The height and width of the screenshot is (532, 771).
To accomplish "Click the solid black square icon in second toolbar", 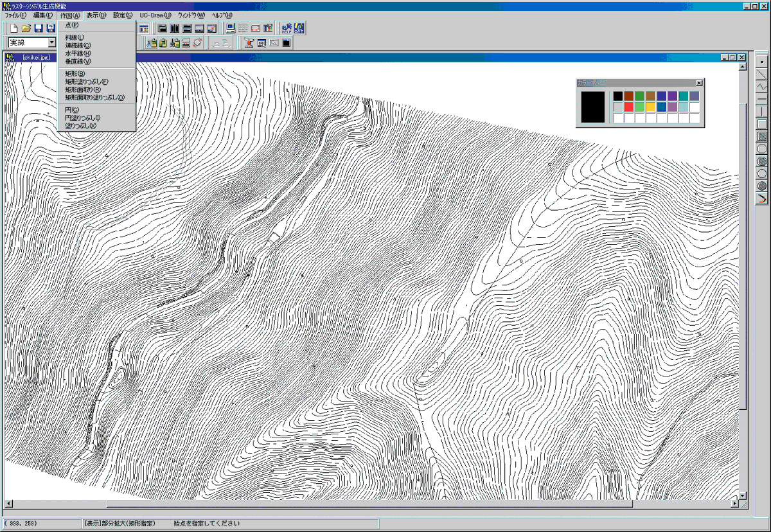I will point(286,43).
